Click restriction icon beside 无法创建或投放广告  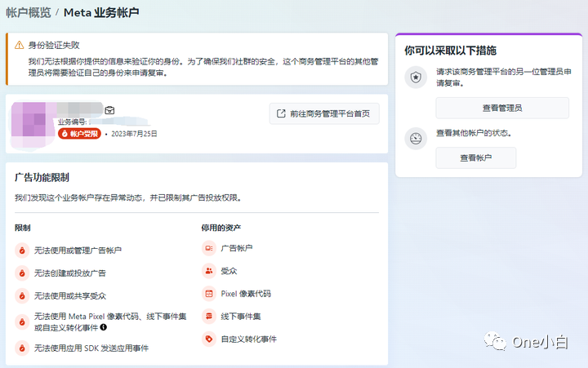[22, 273]
